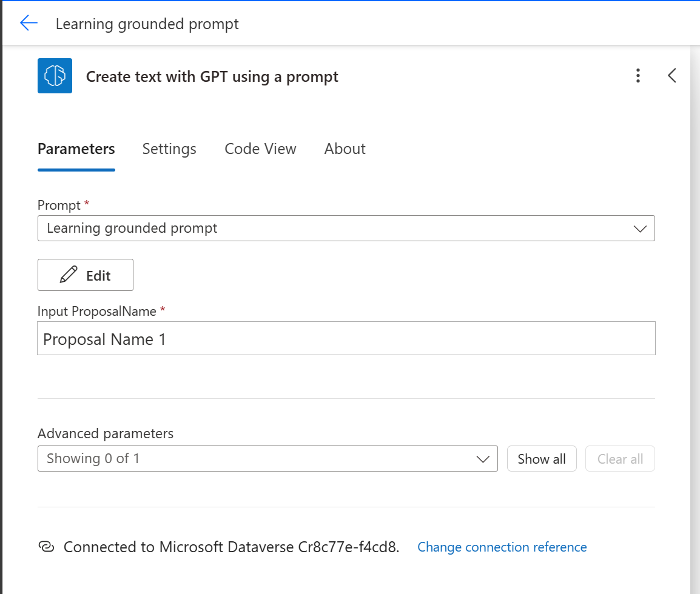Expand the Advanced parameters dropdown
The image size is (700, 594).
tap(268, 458)
